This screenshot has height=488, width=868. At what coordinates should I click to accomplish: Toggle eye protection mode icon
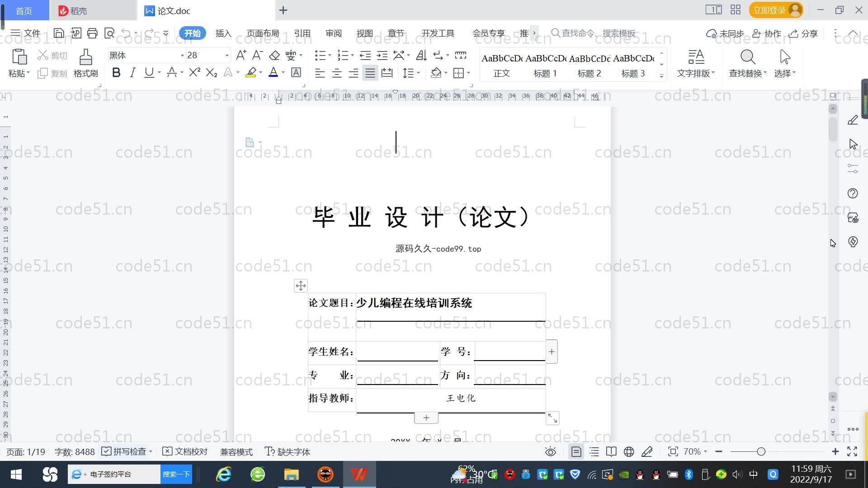coord(550,451)
